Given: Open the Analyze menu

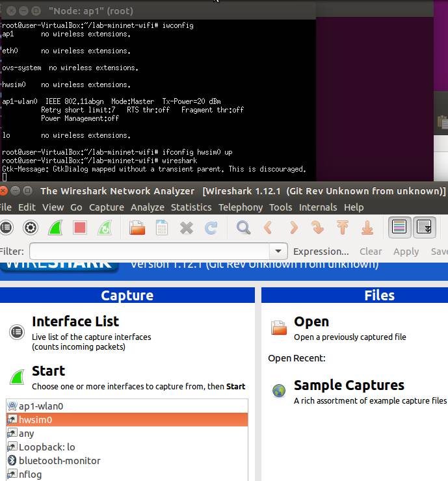Looking at the screenshot, I should point(148,207).
